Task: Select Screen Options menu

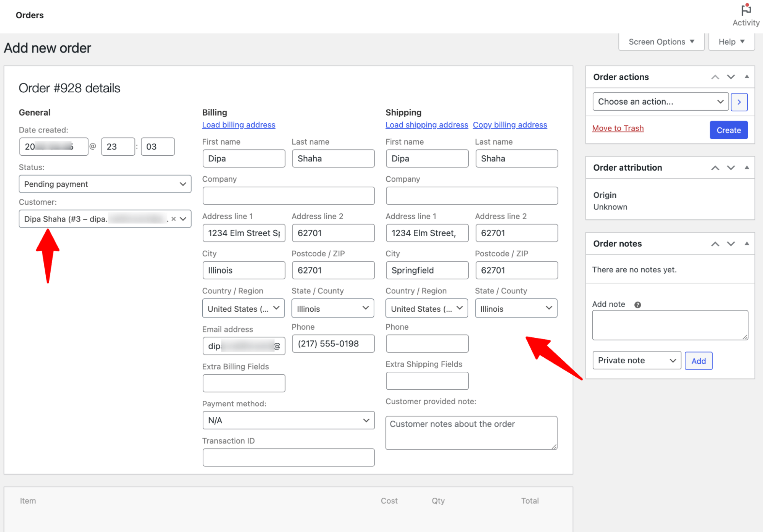Action: (x=661, y=42)
